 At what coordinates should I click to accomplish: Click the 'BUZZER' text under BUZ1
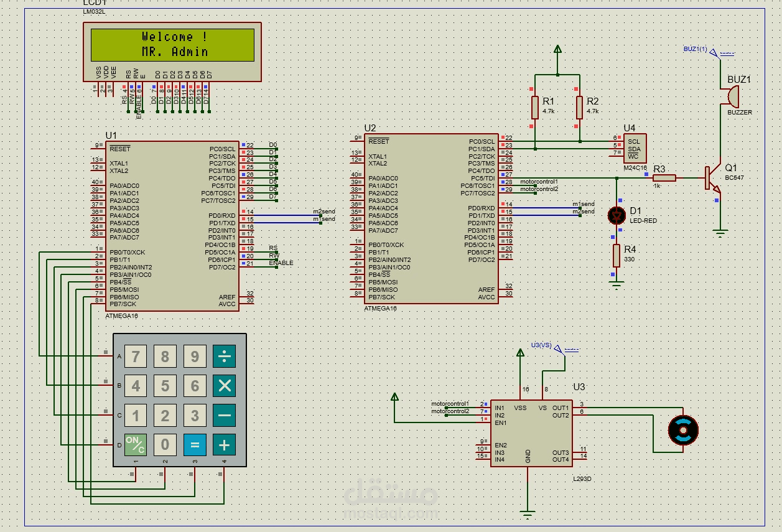[740, 113]
